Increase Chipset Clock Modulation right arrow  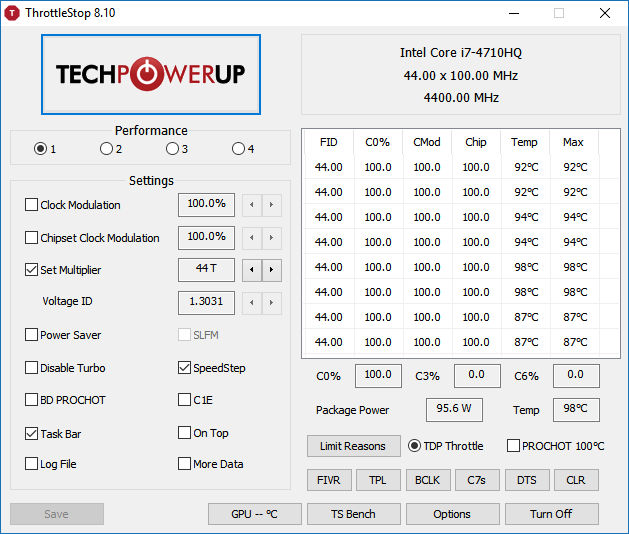click(272, 238)
